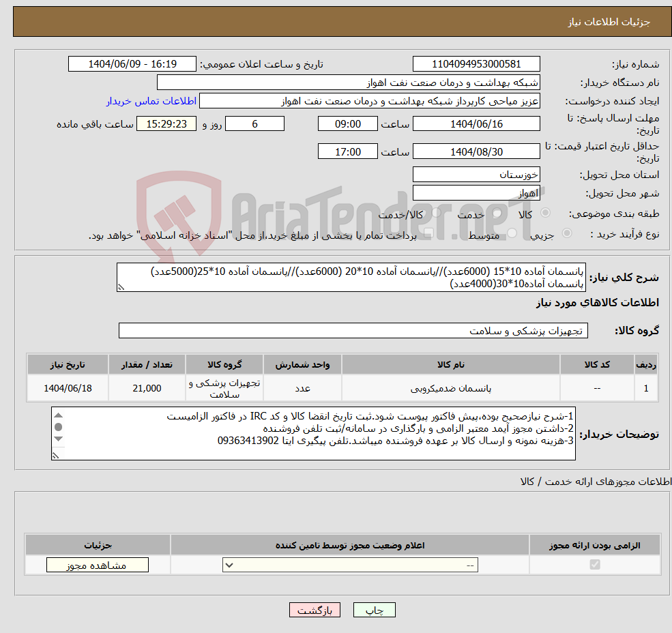Viewport: 672px width, 633px height.
Task: Click the request creator name field
Action: coord(369,101)
